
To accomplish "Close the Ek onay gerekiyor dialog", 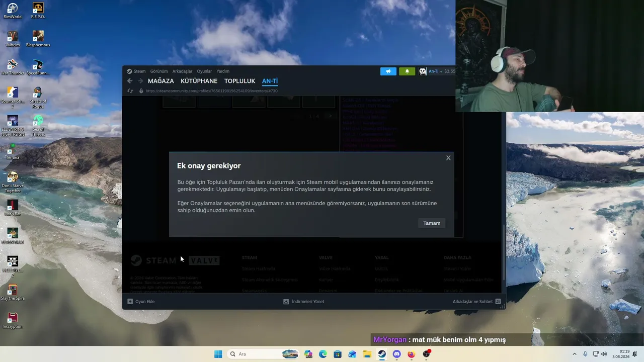I will 448,158.
